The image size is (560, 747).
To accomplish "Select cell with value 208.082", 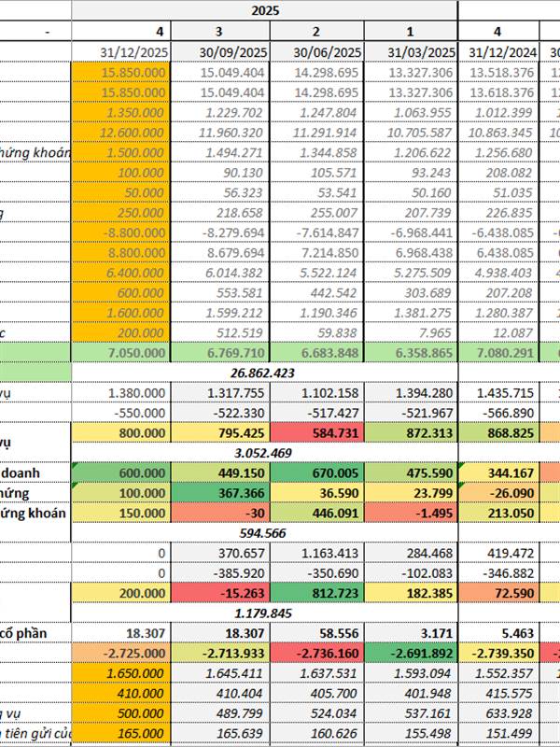I will click(498, 172).
